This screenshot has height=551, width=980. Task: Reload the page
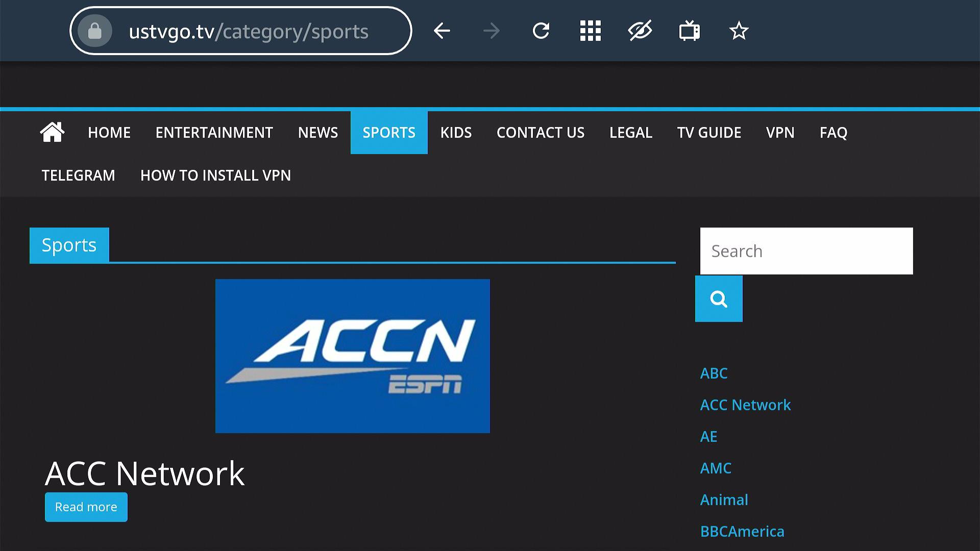click(x=541, y=31)
